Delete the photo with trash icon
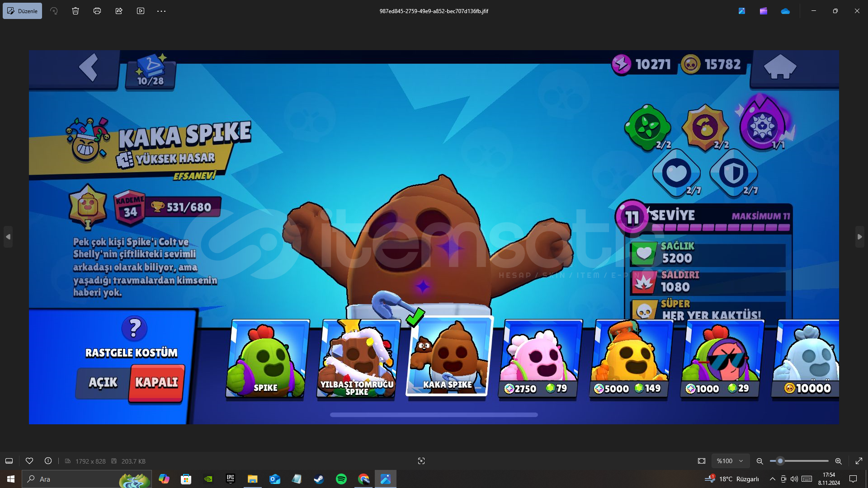This screenshot has width=868, height=488. click(x=75, y=11)
